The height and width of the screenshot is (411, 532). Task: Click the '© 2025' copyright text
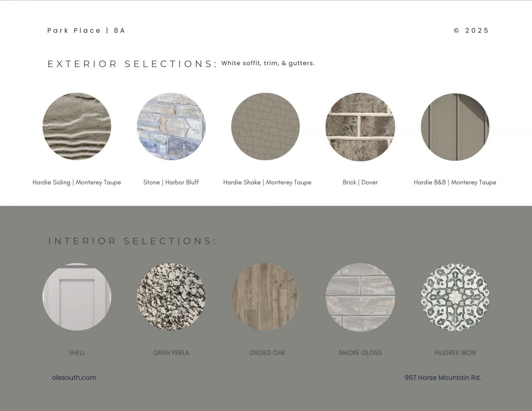pyautogui.click(x=471, y=31)
